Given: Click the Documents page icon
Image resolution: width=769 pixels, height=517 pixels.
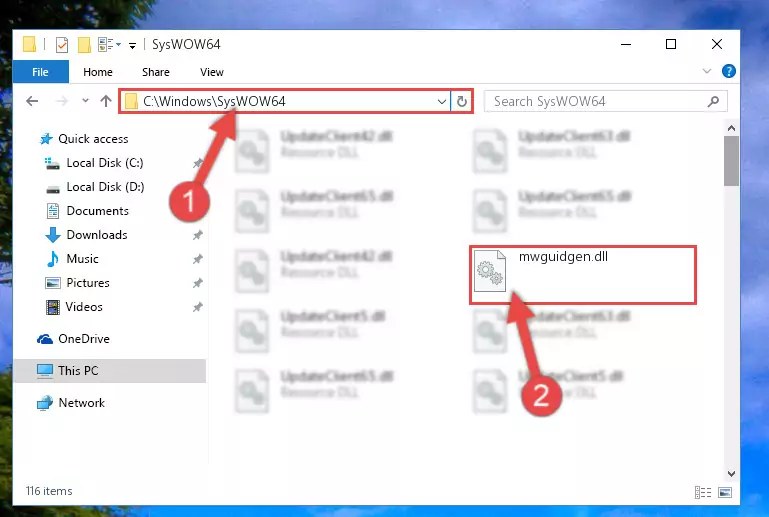Looking at the screenshot, I should (x=52, y=211).
